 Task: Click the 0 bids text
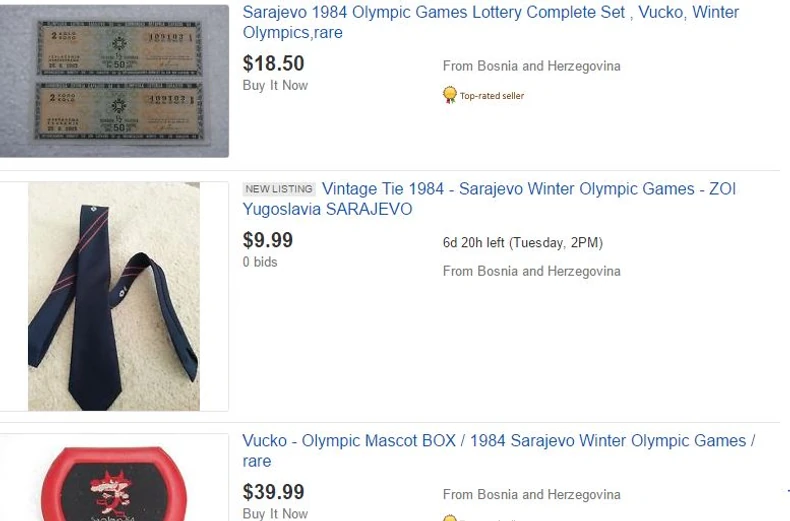[x=260, y=262]
